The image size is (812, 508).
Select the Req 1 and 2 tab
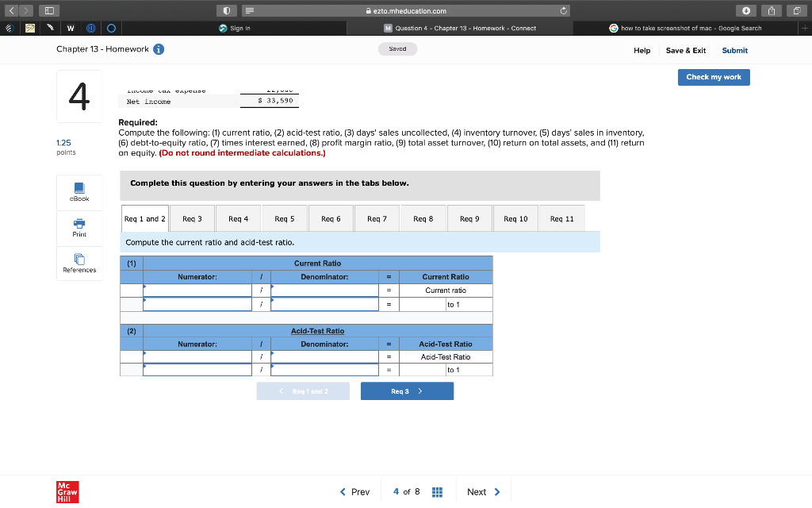click(x=145, y=219)
